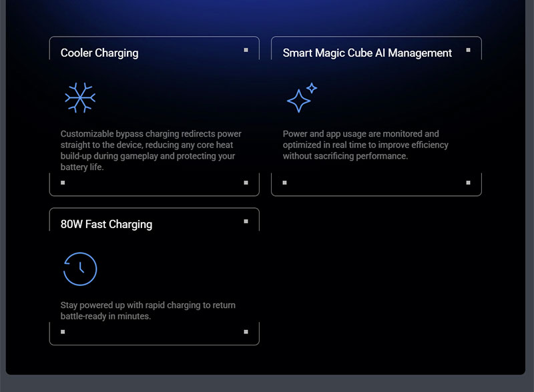Click the bypass charging description paragraph
Viewport: 534px width, 392px height.
click(151, 151)
